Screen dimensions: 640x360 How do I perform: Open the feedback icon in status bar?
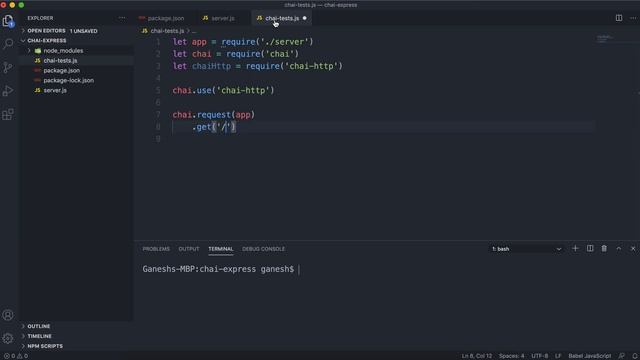621,356
